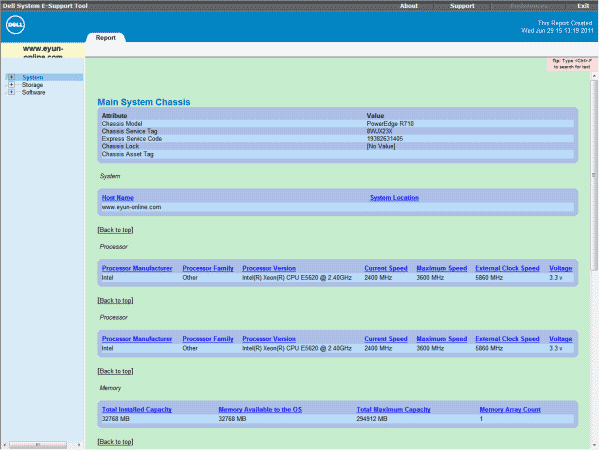The image size is (599, 450).
Task: Click the sidebar horizontal scrollbar right arrow
Action: [79, 445]
